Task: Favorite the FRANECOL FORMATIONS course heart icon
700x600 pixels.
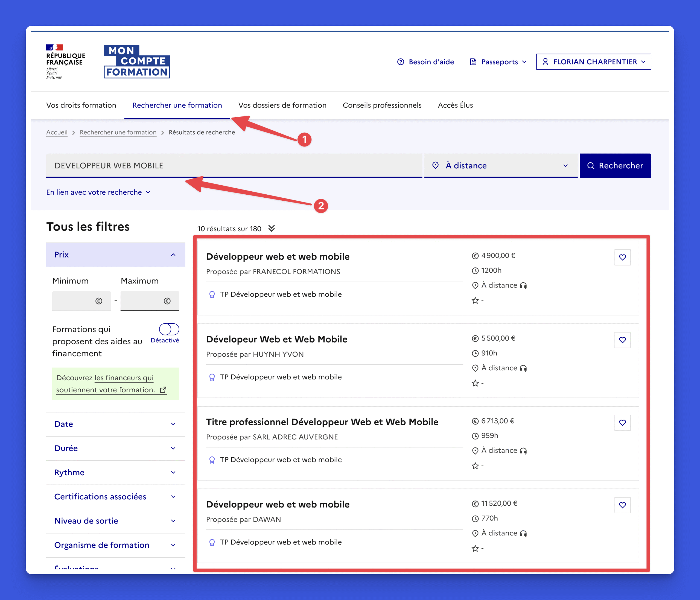Action: pyautogui.click(x=622, y=257)
